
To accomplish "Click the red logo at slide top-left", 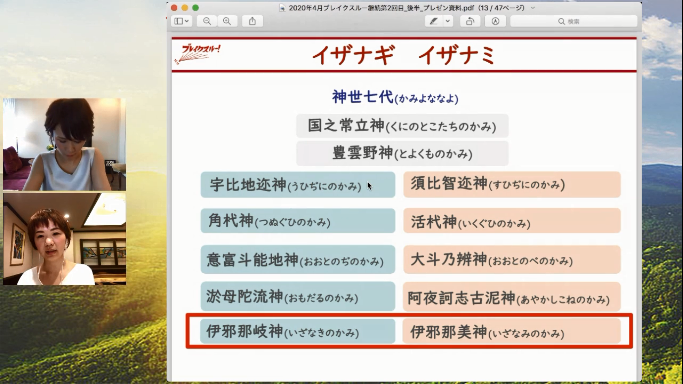I will pyautogui.click(x=197, y=54).
